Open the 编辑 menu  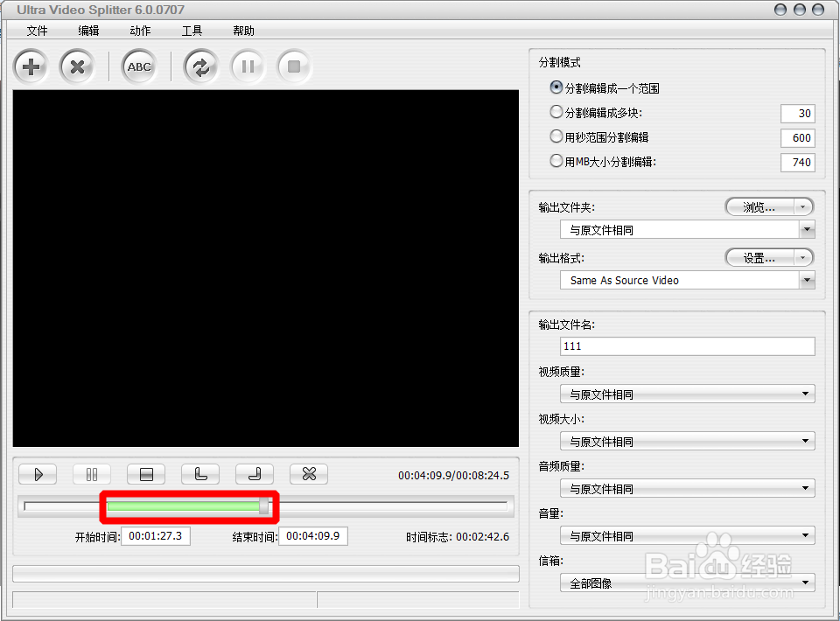pyautogui.click(x=88, y=31)
